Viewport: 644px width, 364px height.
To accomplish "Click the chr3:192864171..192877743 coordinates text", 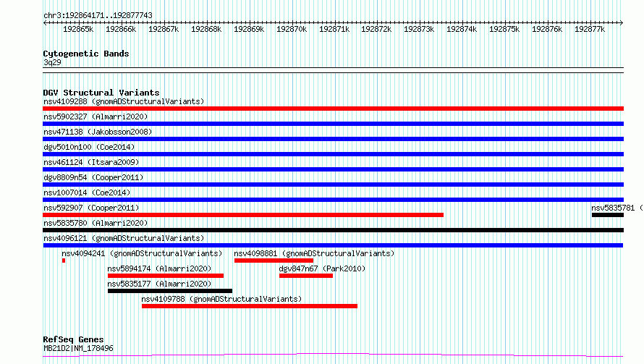I will (x=98, y=15).
